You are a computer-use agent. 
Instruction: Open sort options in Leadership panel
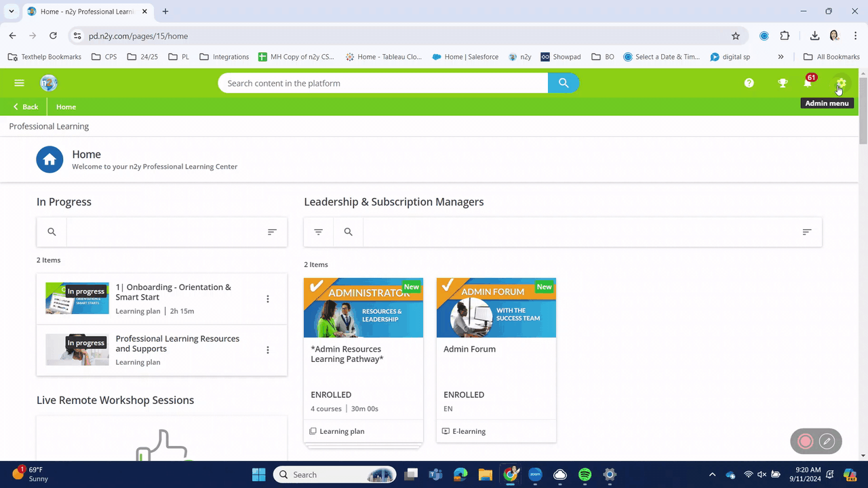point(807,232)
